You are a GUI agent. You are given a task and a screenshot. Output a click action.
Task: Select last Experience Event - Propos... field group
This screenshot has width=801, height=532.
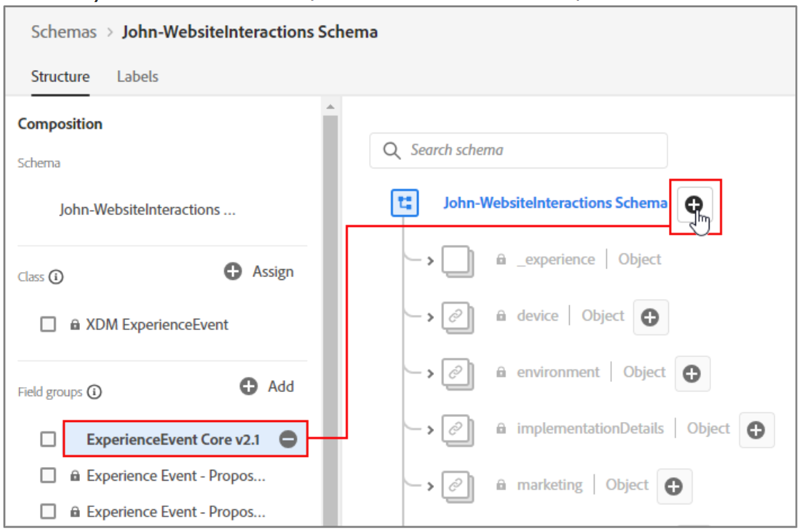pyautogui.click(x=176, y=511)
